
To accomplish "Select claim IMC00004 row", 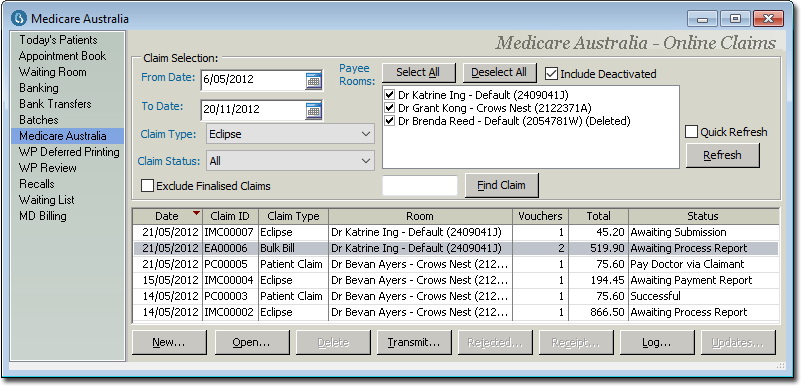I will (x=456, y=280).
